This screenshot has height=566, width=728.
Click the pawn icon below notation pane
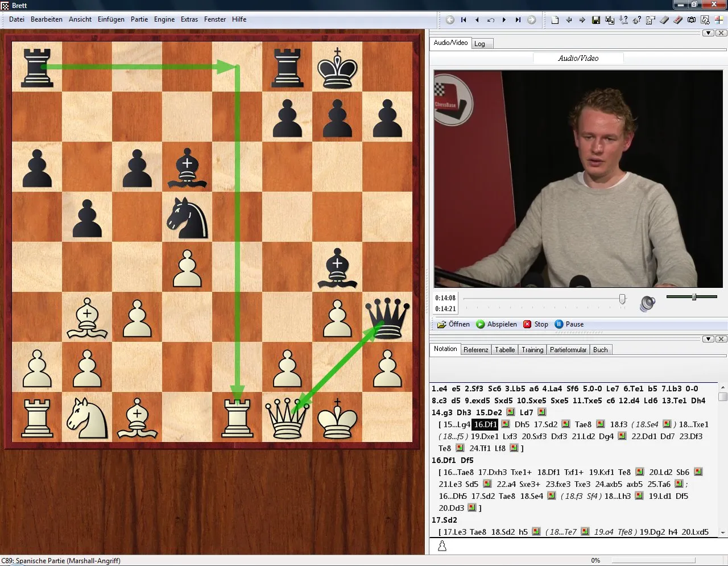[442, 546]
